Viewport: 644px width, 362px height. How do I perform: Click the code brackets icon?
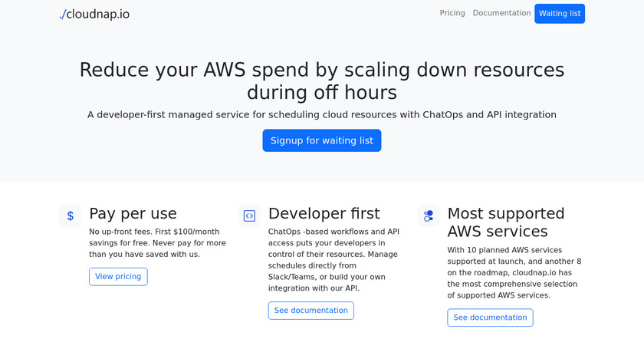(x=249, y=216)
